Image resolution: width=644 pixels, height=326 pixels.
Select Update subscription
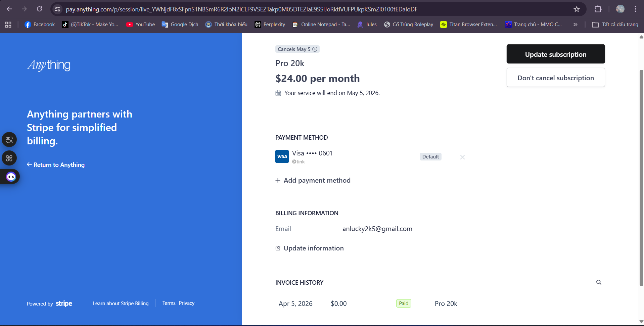(x=555, y=54)
